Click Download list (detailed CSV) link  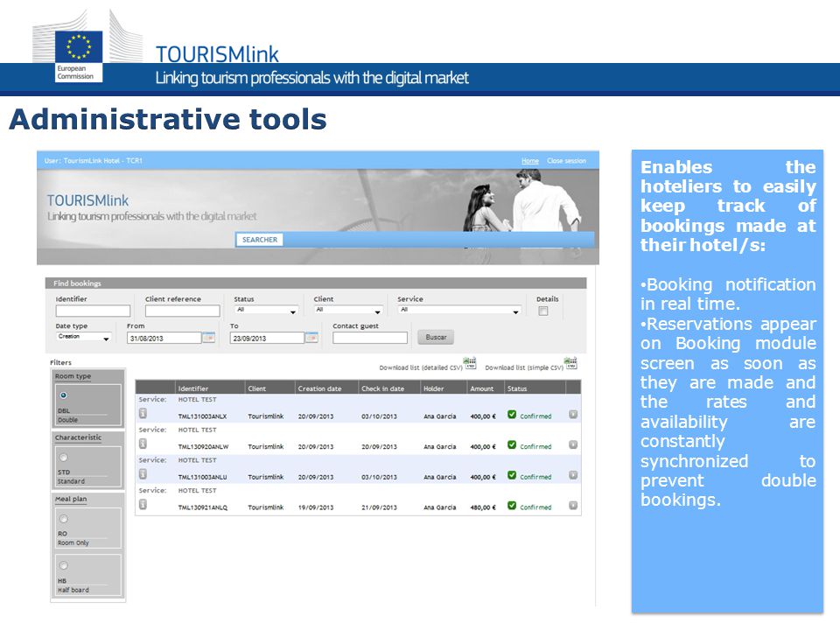pos(421,367)
